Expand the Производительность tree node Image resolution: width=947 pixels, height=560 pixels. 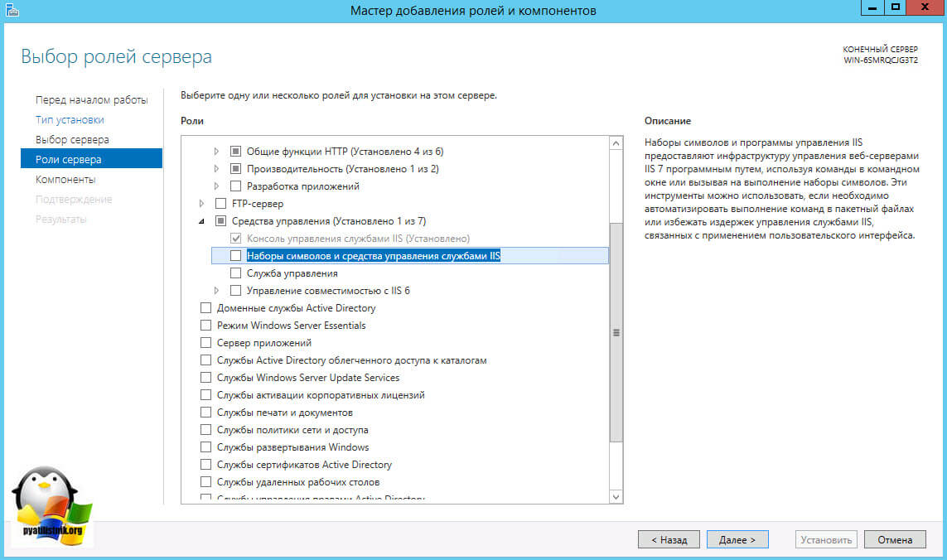pos(216,168)
